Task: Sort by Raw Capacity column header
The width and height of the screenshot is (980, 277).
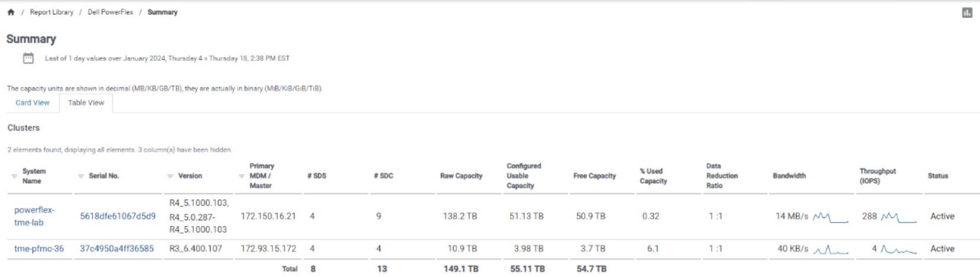Action: pos(461,176)
